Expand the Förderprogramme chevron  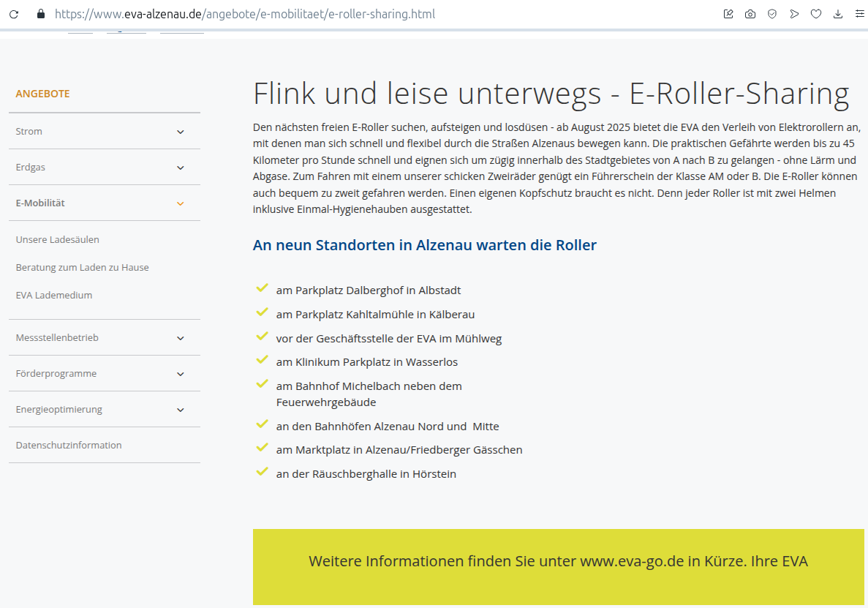[181, 374]
